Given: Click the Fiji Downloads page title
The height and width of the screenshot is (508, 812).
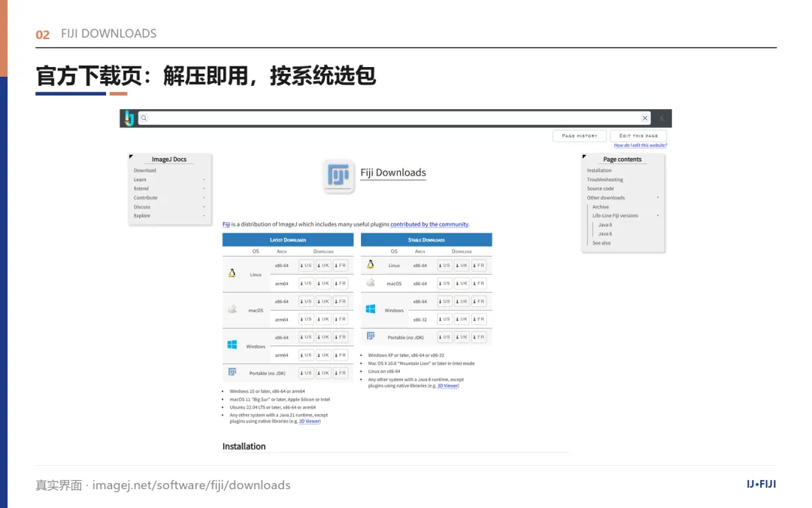Looking at the screenshot, I should click(x=393, y=172).
